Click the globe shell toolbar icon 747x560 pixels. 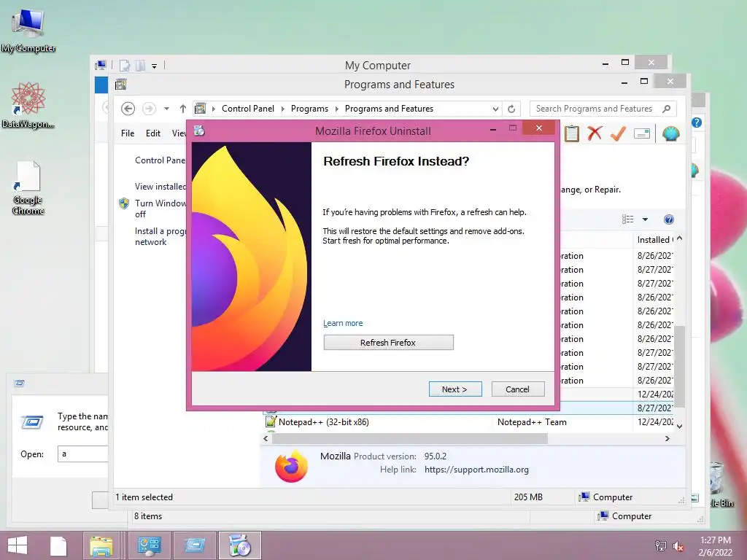671,134
